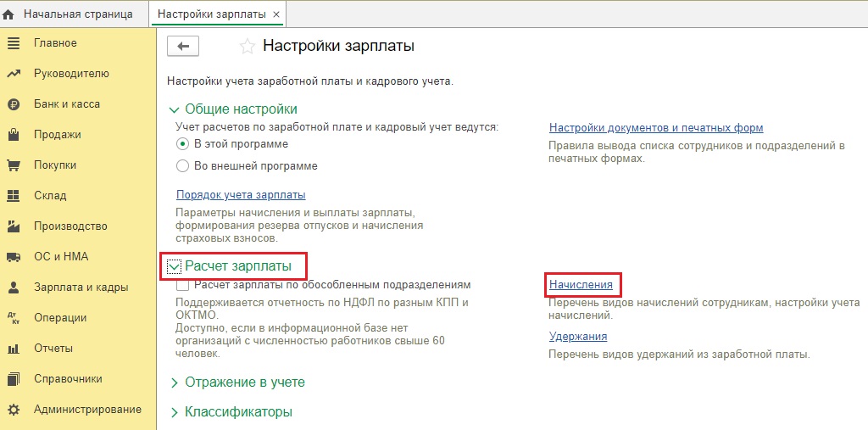Open Зарплата и кадры sidebar menu
Screen dimensions: 868x430
click(x=81, y=288)
